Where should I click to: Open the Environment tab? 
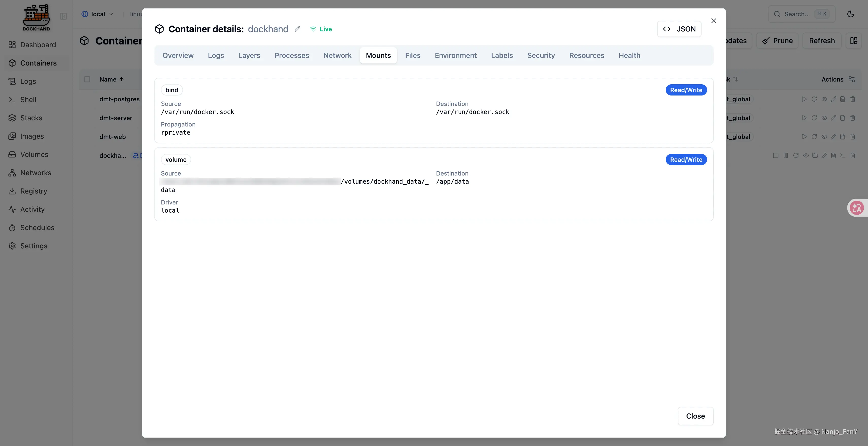click(x=456, y=55)
